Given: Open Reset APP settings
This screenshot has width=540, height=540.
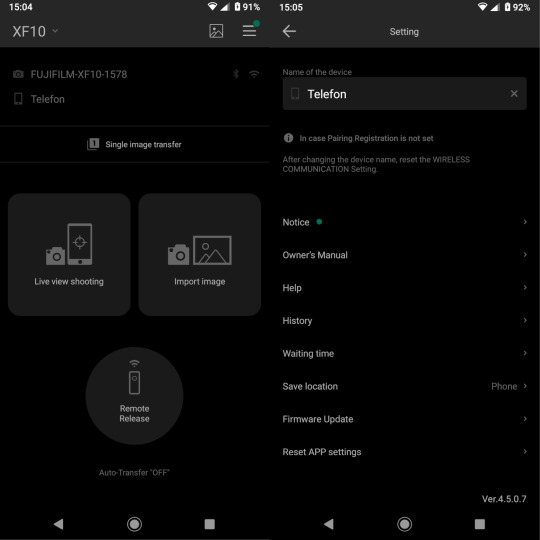Looking at the screenshot, I should [x=404, y=451].
